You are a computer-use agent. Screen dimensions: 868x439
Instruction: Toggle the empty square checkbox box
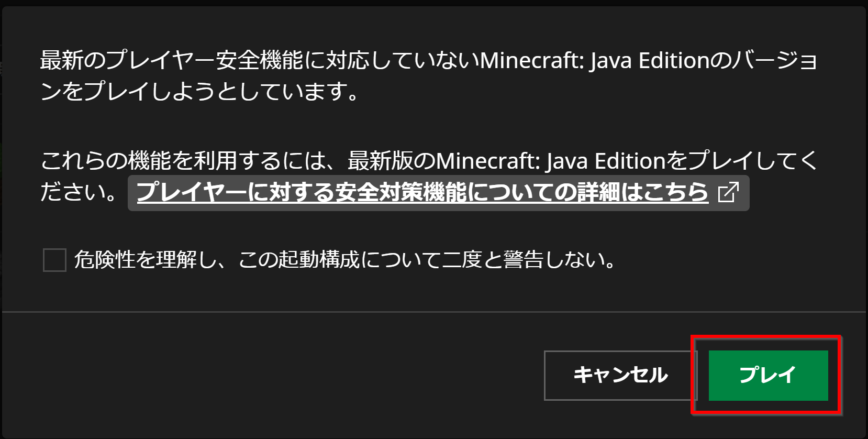[54, 260]
